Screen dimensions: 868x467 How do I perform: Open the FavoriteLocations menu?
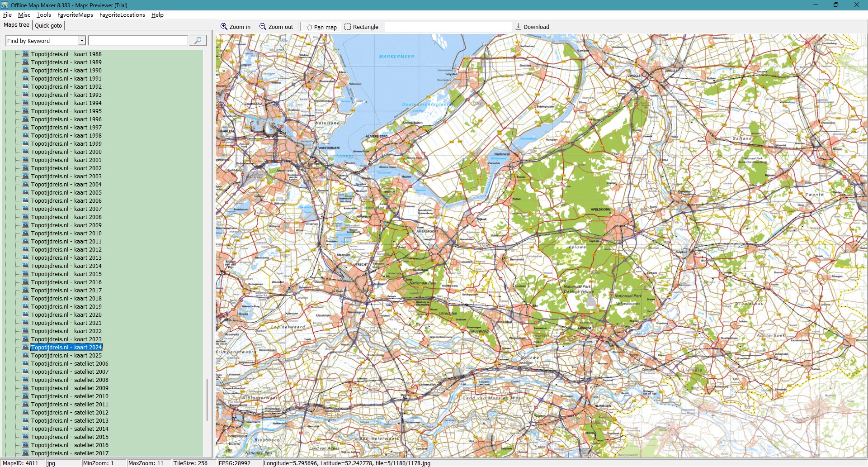tap(122, 15)
